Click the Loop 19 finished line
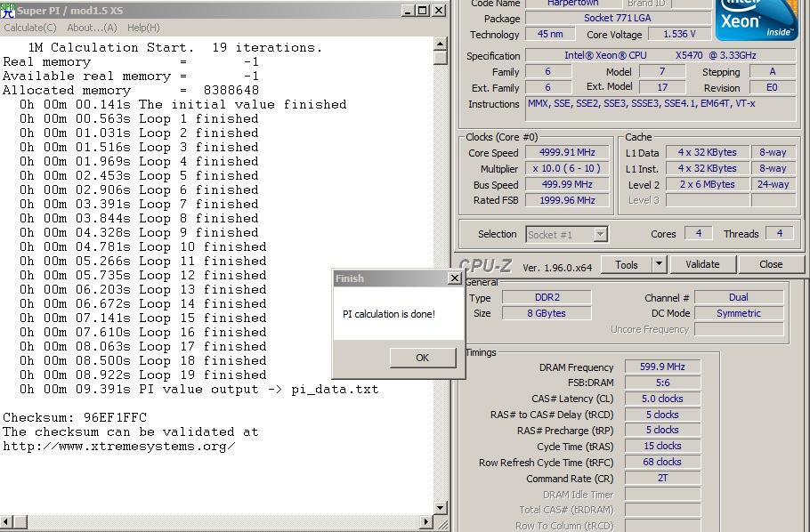Viewport: 810px width, 532px height. 143,375
